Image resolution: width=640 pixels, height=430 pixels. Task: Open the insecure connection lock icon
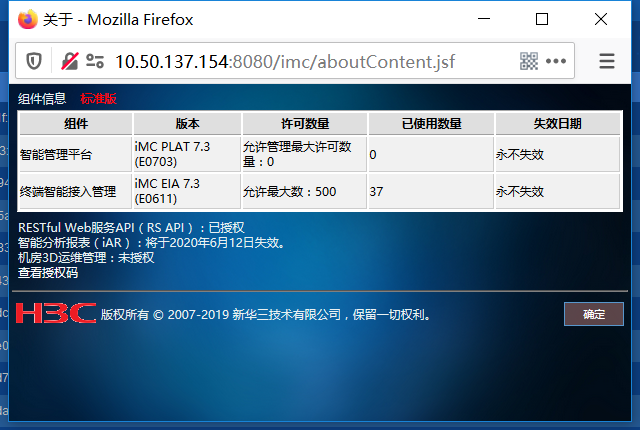70,61
